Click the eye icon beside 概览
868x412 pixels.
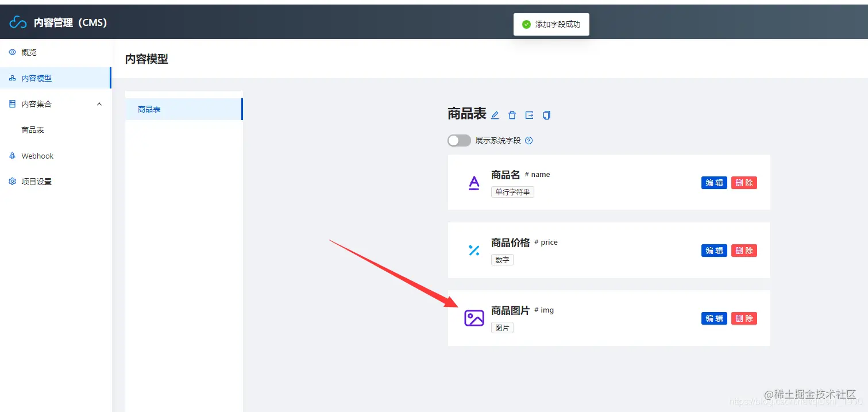13,52
